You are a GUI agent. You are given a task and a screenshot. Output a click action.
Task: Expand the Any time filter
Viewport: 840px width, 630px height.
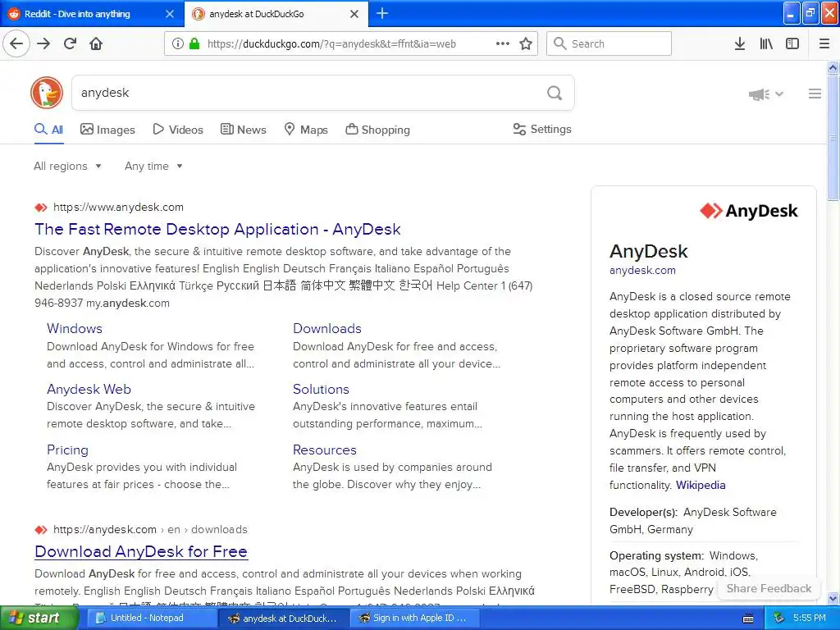[x=153, y=166]
